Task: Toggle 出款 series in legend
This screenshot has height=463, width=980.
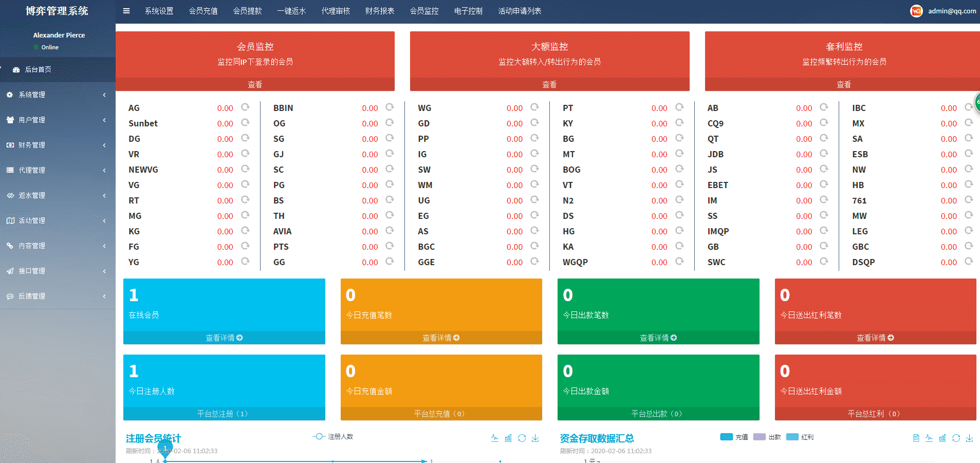Action: (x=767, y=437)
